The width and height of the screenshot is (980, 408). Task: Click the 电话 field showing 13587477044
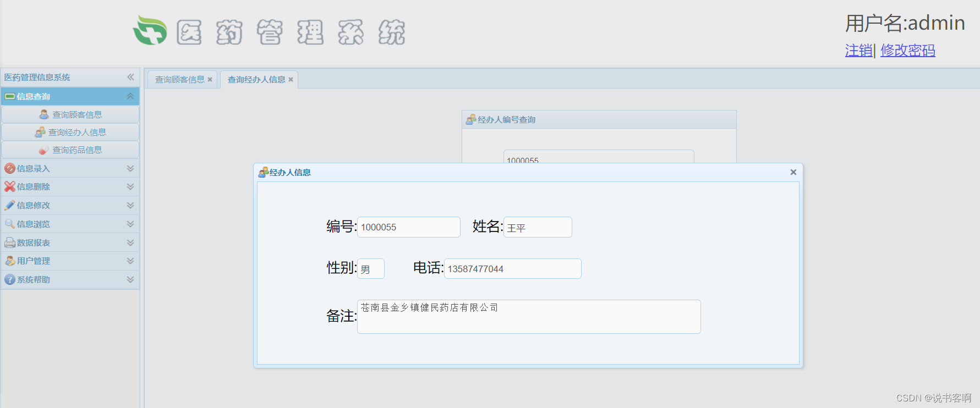coord(513,269)
